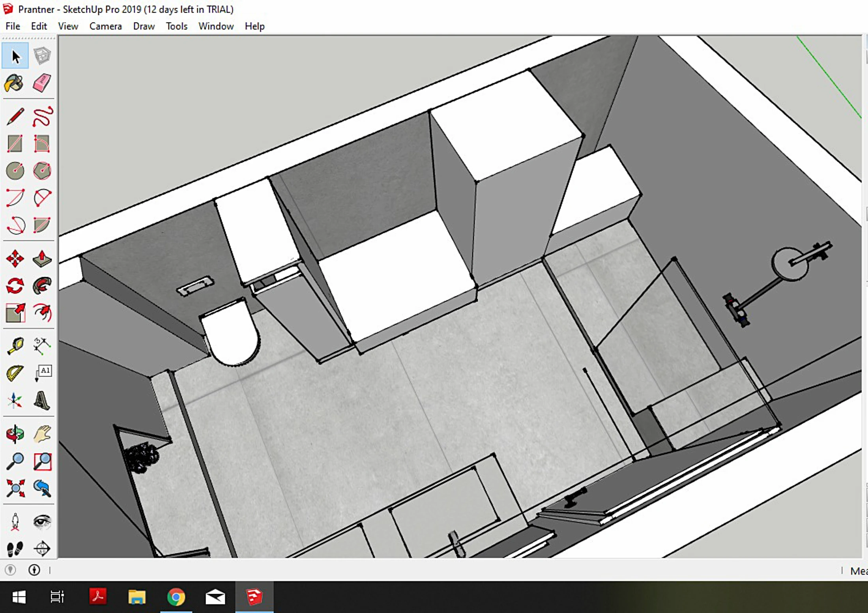This screenshot has height=613, width=868.
Task: Select the Line pencil tool
Action: pyautogui.click(x=15, y=117)
